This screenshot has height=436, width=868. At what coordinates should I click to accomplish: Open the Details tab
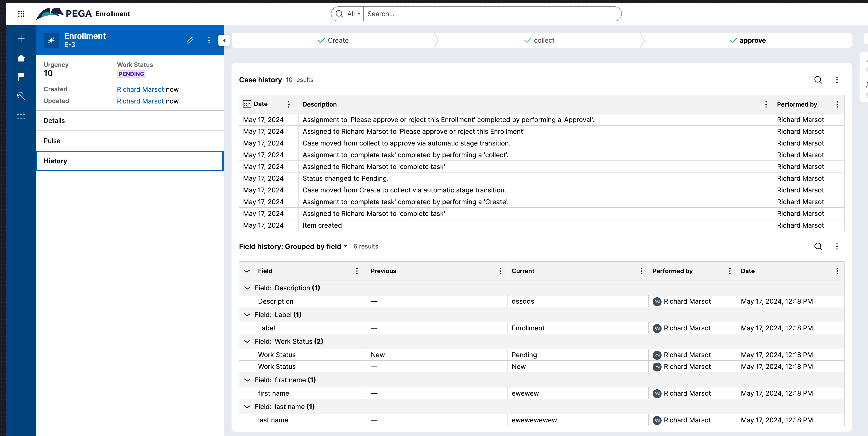(54, 120)
